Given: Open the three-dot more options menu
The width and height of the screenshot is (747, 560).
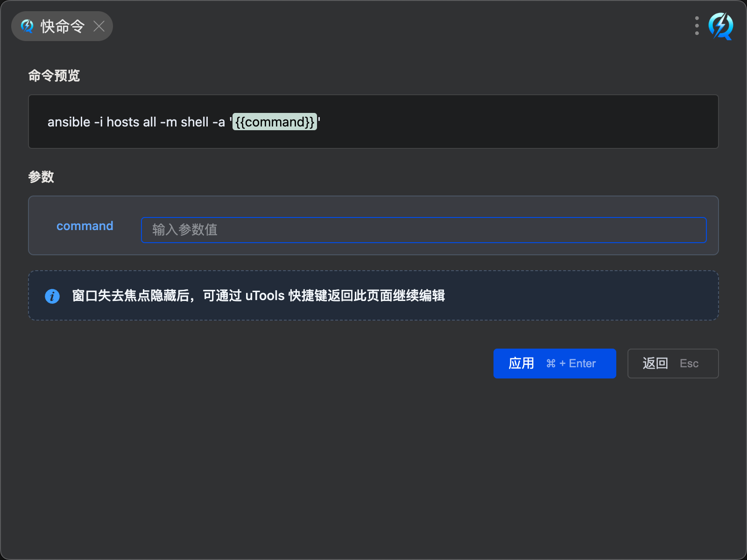Looking at the screenshot, I should point(697,26).
